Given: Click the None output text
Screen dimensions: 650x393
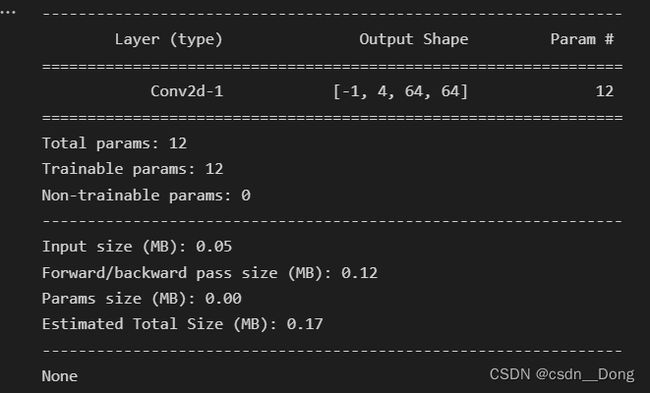Looking at the screenshot, I should (60, 376).
